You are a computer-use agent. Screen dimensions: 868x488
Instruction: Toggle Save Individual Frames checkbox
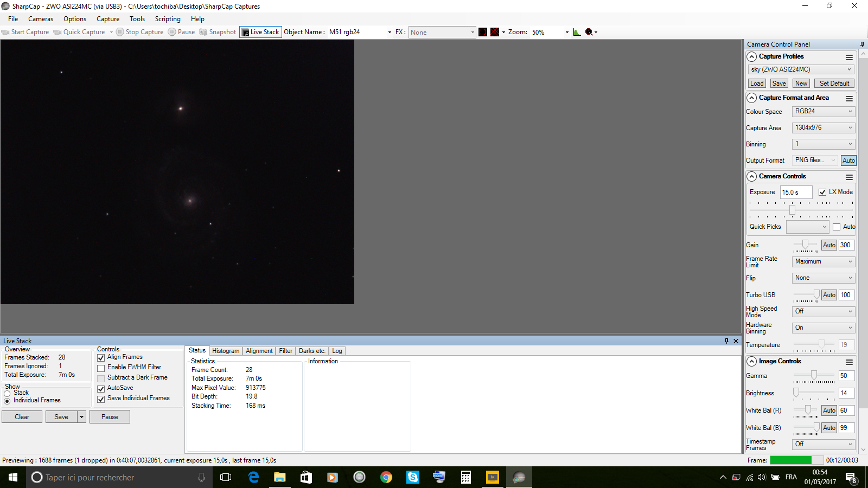tap(101, 399)
